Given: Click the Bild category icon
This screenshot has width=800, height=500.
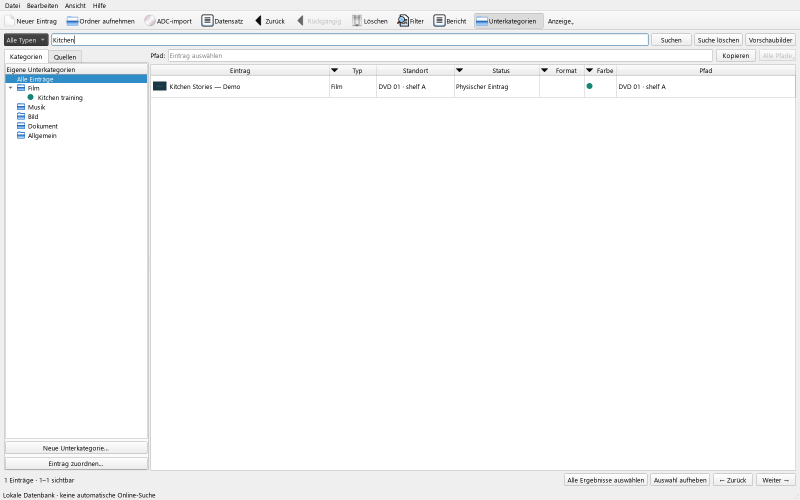Looking at the screenshot, I should pos(21,117).
